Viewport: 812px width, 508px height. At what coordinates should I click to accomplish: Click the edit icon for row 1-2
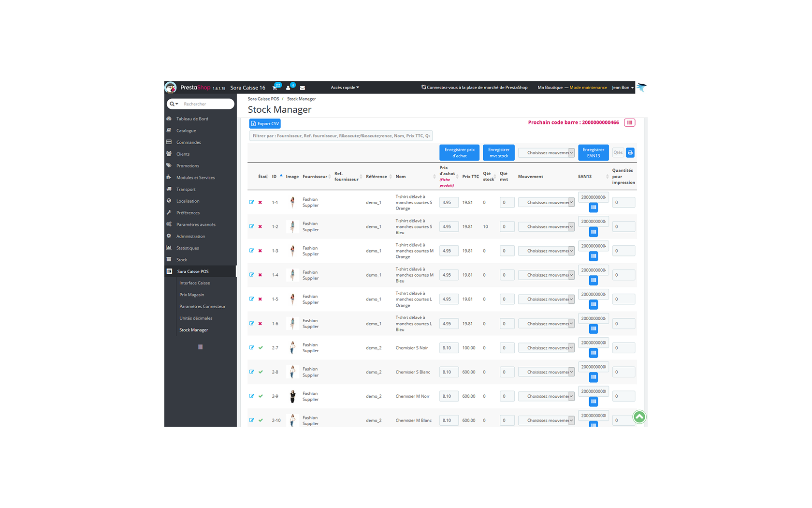pyautogui.click(x=251, y=226)
